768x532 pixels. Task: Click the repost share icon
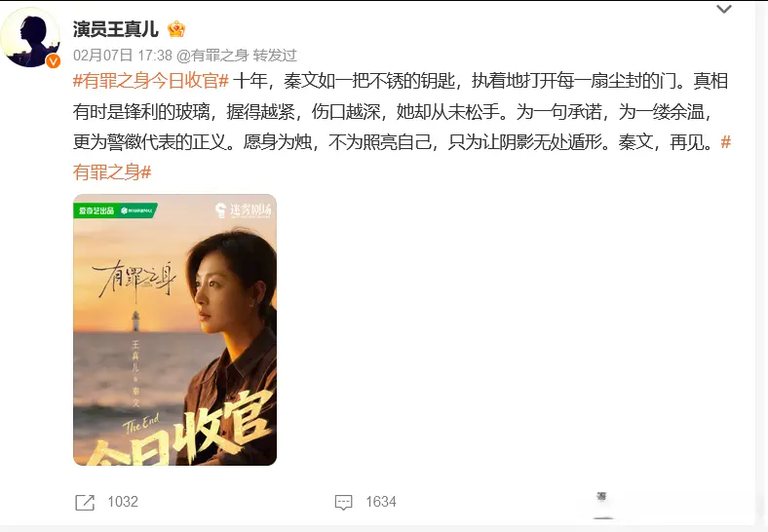coord(85,502)
